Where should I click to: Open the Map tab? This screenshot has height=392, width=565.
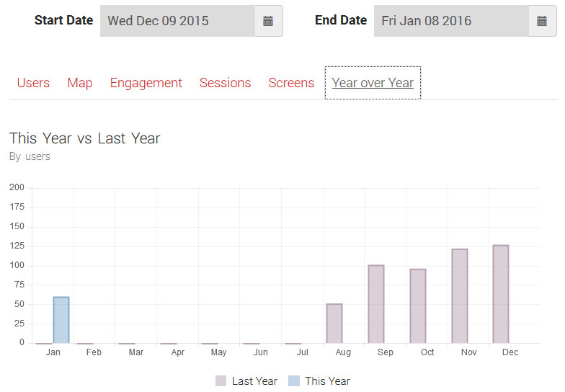pos(80,83)
